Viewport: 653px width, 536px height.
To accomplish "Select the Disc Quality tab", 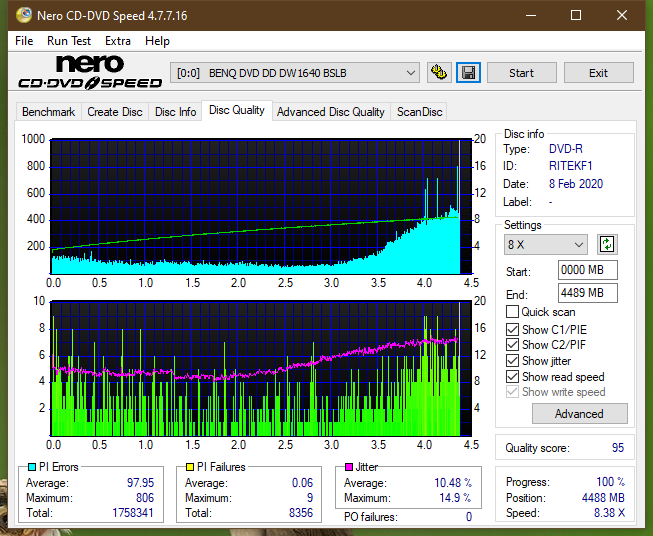I will pyautogui.click(x=237, y=110).
